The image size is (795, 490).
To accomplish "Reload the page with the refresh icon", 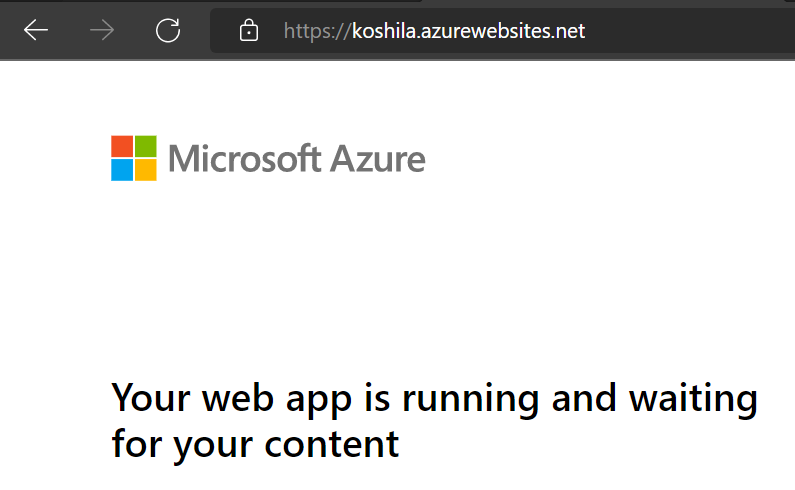I will tap(168, 30).
